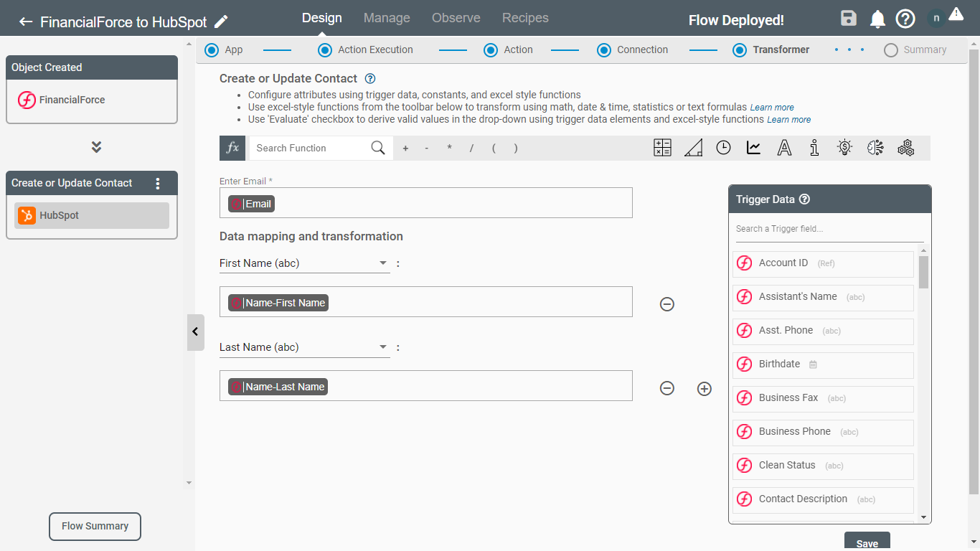Click the Save button

[x=867, y=542]
